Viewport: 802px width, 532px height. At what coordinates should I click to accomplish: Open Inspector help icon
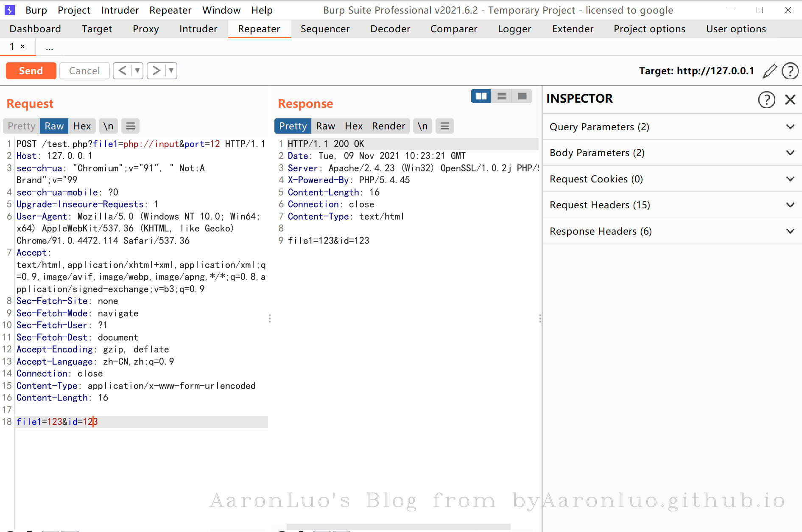766,100
